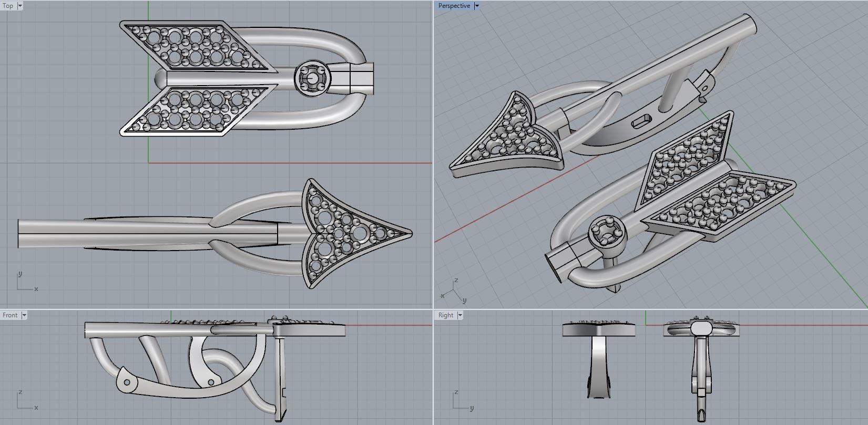Pick the round prong setting in Top viewport
Image resolution: width=868 pixels, height=425 pixels.
tap(313, 78)
